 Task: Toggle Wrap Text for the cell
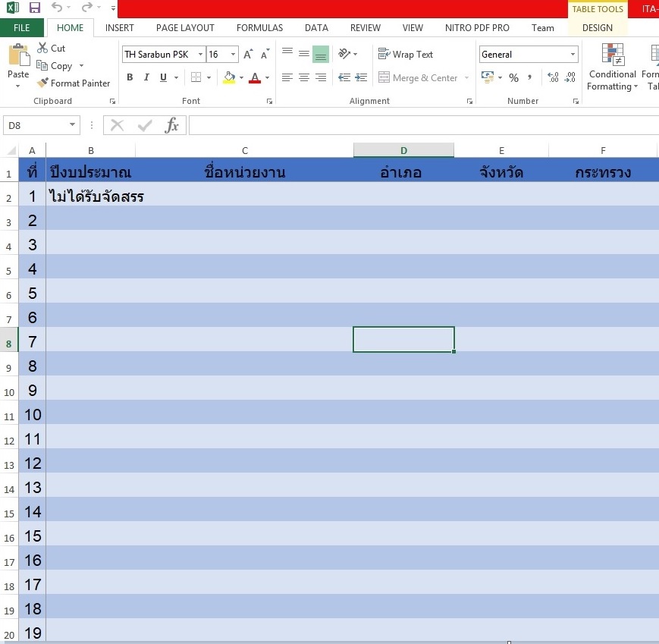pyautogui.click(x=406, y=55)
